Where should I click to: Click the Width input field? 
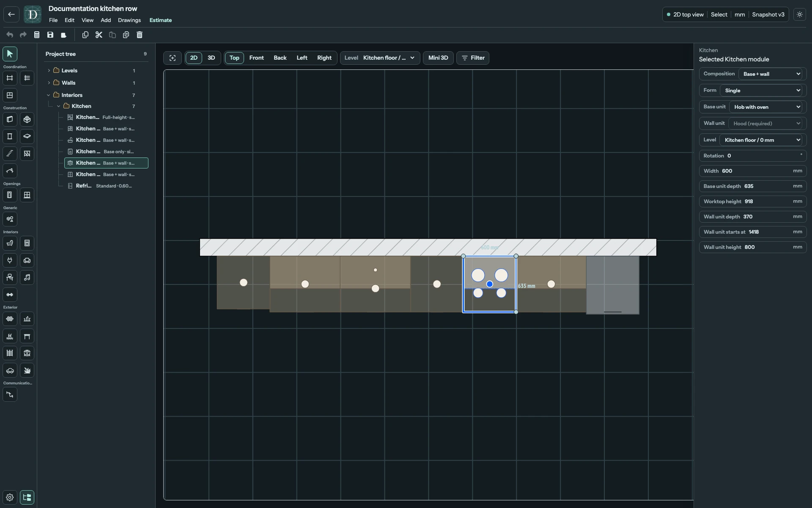[x=753, y=171]
